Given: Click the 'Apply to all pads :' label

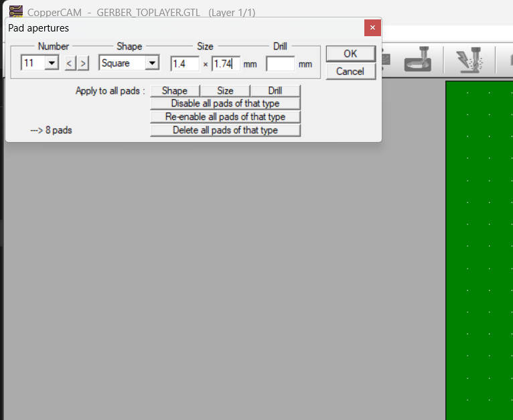Looking at the screenshot, I should point(111,90).
